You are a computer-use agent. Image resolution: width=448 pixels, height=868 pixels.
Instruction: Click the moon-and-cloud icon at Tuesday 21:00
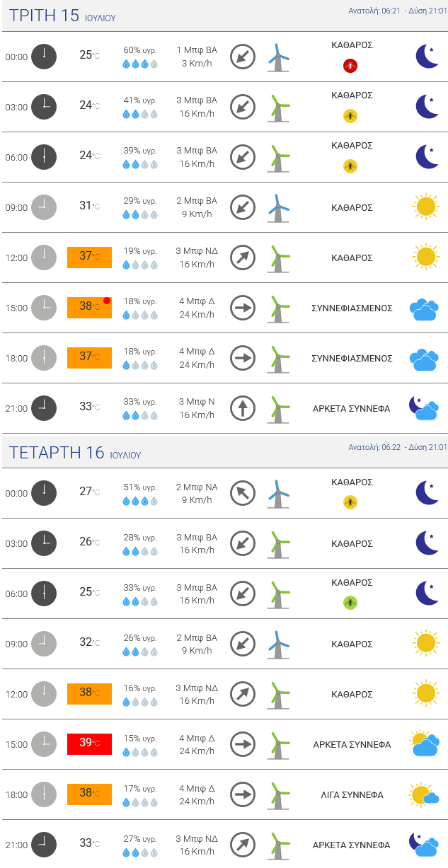coord(424,408)
